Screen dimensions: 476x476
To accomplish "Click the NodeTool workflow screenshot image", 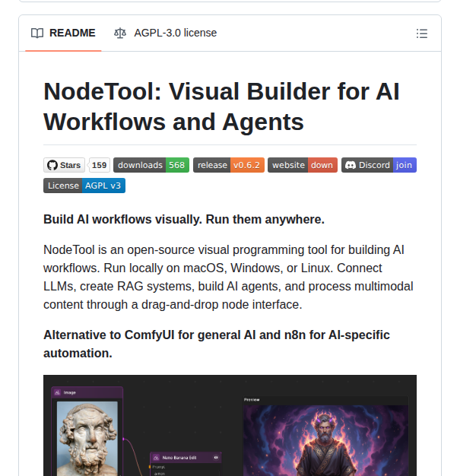I will point(230,425).
